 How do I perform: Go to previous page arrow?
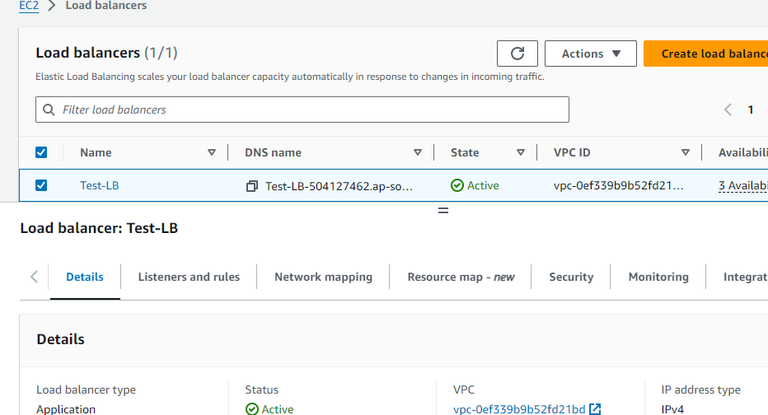tap(728, 110)
